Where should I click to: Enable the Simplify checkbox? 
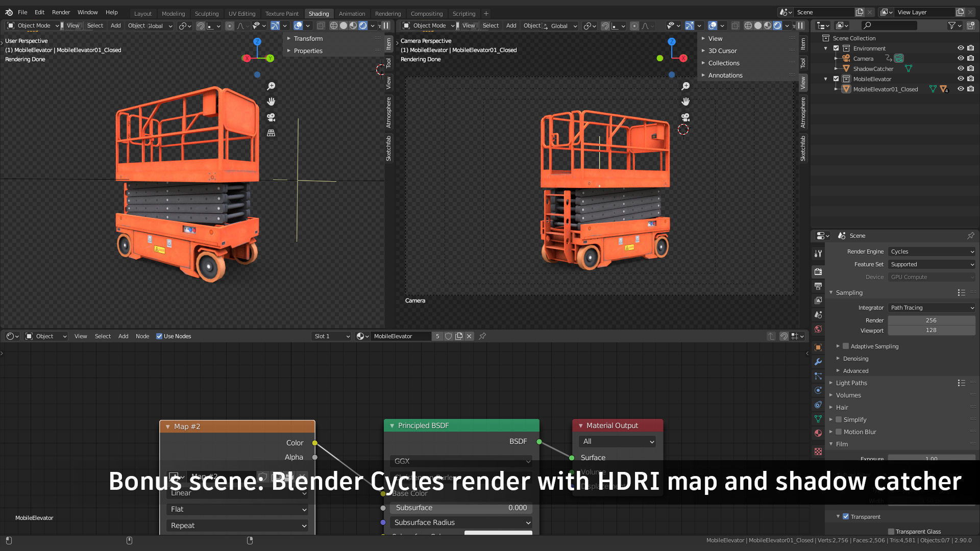(x=839, y=420)
